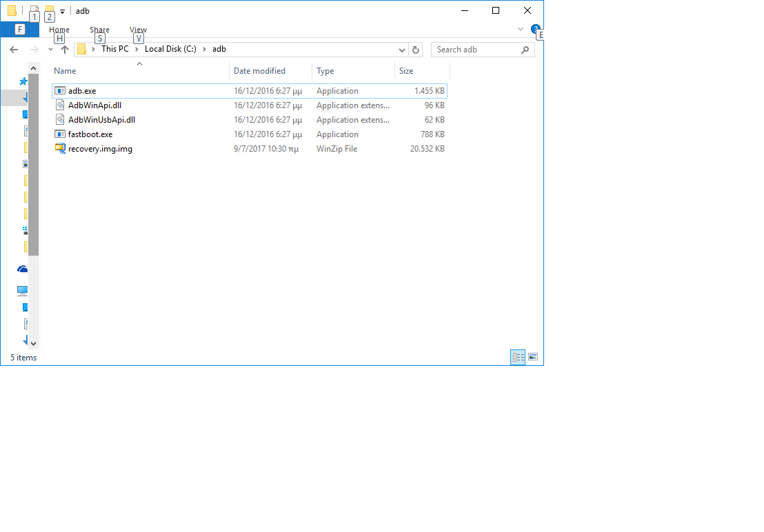Click the Search adb input box

point(476,50)
